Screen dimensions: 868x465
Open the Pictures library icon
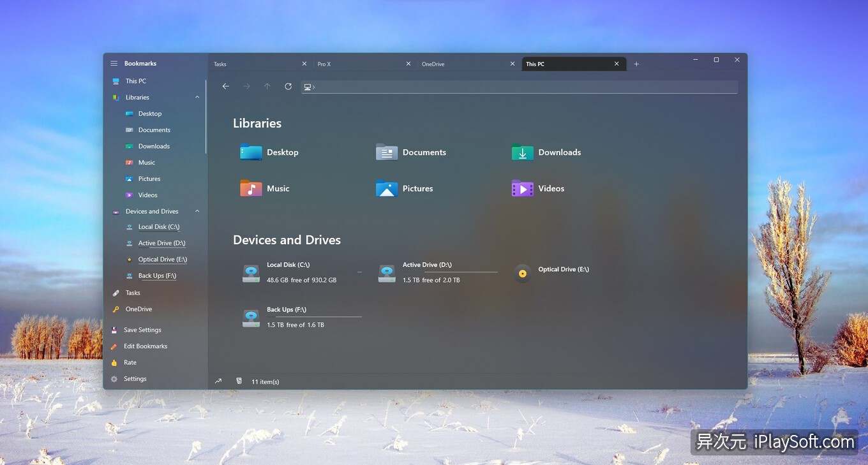point(386,189)
